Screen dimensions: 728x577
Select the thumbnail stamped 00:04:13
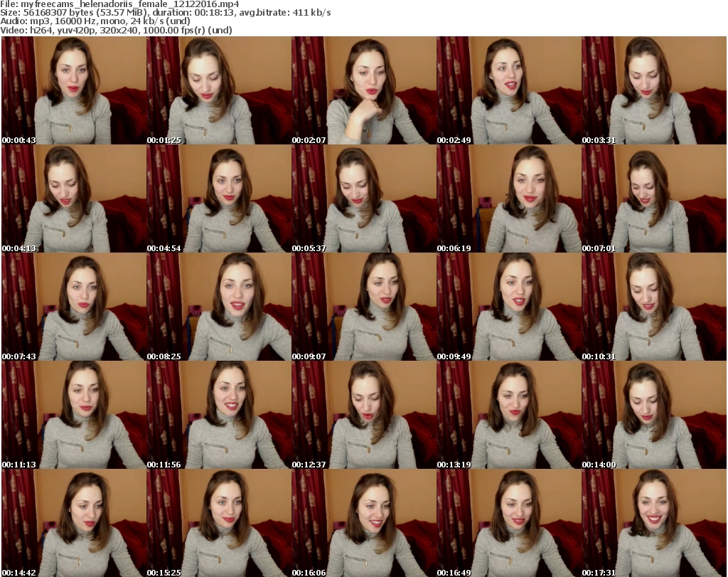[x=74, y=198]
